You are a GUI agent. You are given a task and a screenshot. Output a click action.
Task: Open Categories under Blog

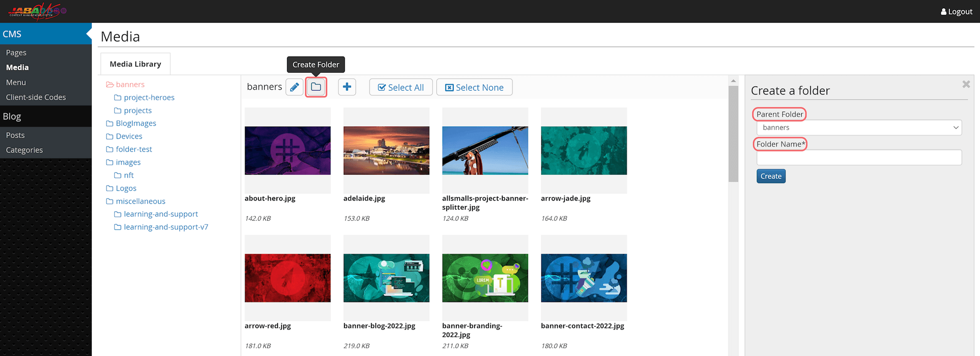24,150
